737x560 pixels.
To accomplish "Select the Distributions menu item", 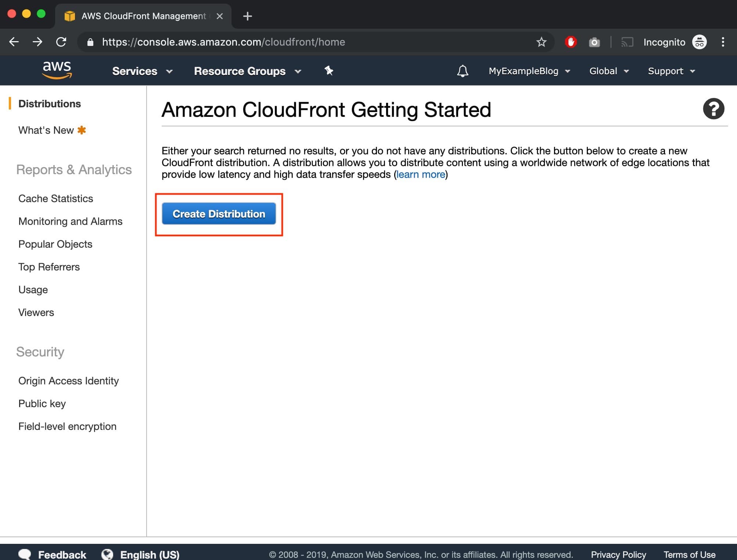I will point(49,104).
